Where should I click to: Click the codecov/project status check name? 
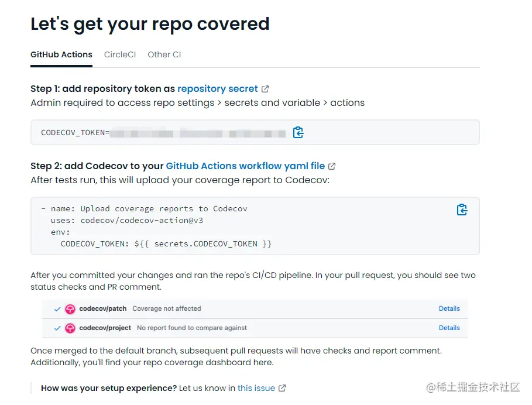point(105,328)
